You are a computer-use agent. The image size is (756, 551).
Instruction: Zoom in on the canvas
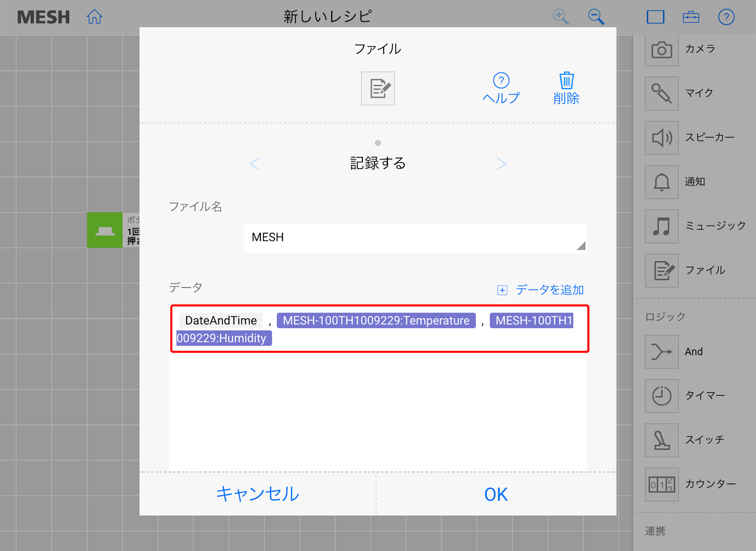[560, 17]
